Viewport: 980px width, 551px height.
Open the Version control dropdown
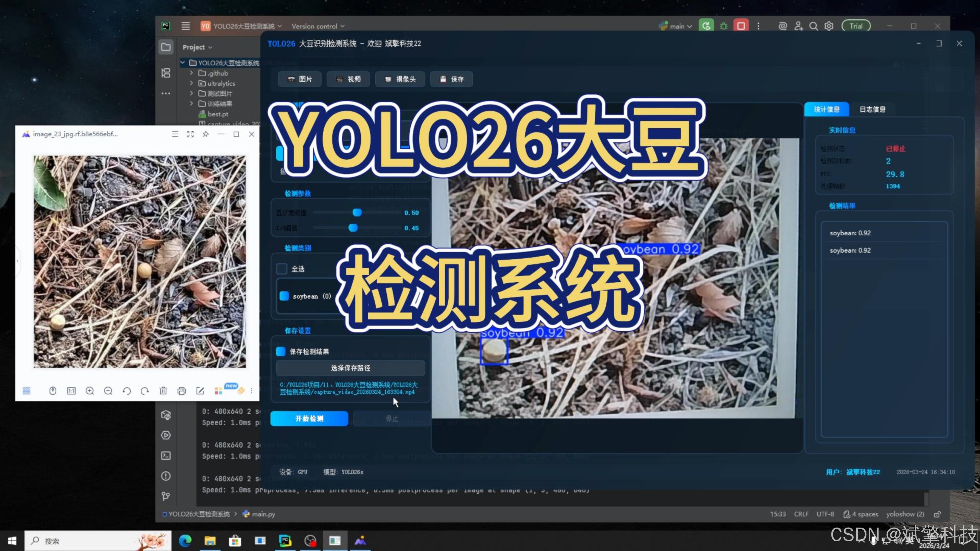point(318,26)
